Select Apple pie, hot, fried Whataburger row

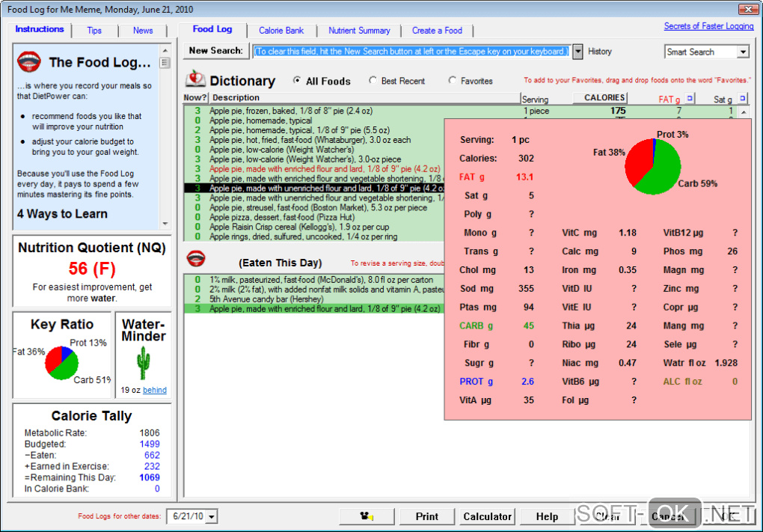pyautogui.click(x=314, y=140)
